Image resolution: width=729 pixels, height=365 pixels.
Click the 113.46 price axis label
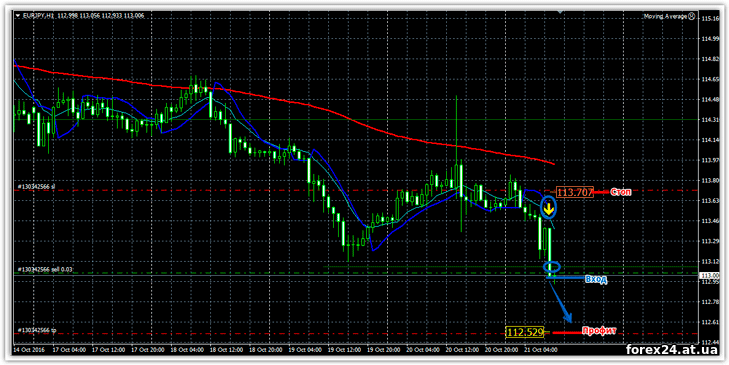pyautogui.click(x=711, y=221)
